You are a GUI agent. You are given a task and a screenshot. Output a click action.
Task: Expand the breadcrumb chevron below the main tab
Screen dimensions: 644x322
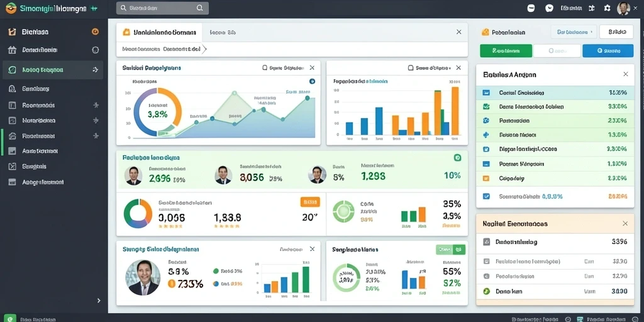click(205, 49)
